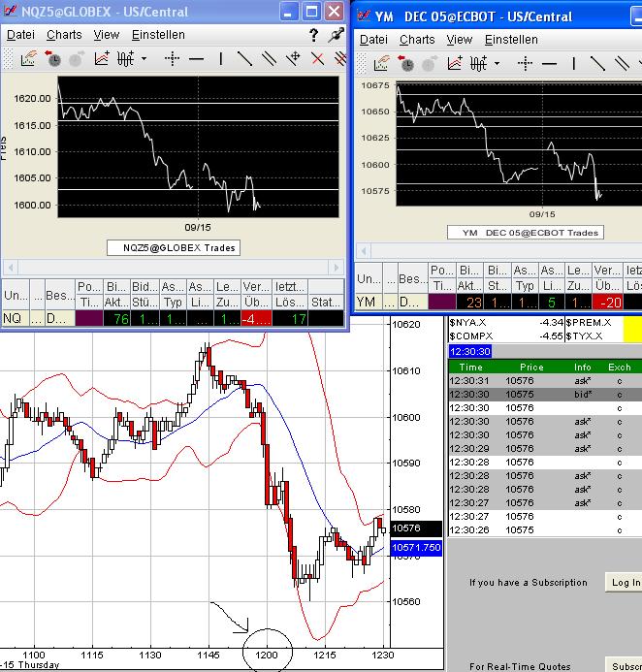642x672 pixels.
Task: Select the 12:30:31 trade row
Action: (545, 380)
